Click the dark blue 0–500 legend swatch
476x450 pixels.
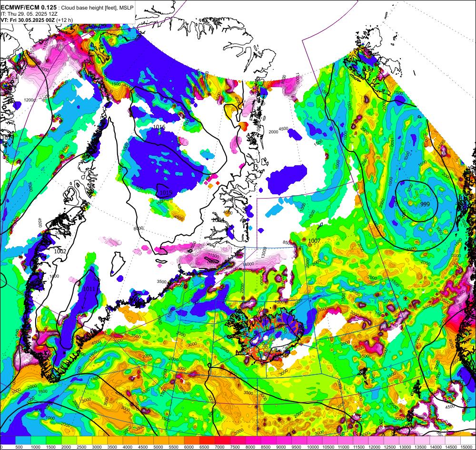[8, 440]
